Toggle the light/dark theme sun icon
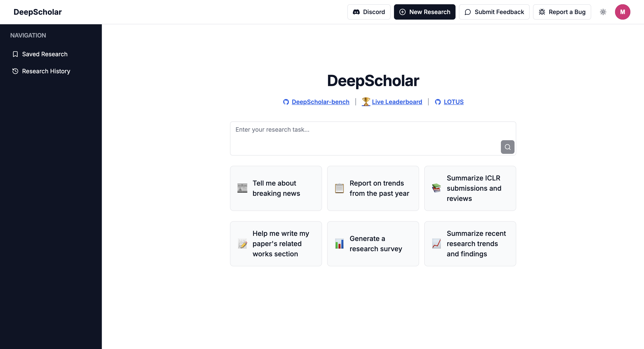 click(603, 12)
